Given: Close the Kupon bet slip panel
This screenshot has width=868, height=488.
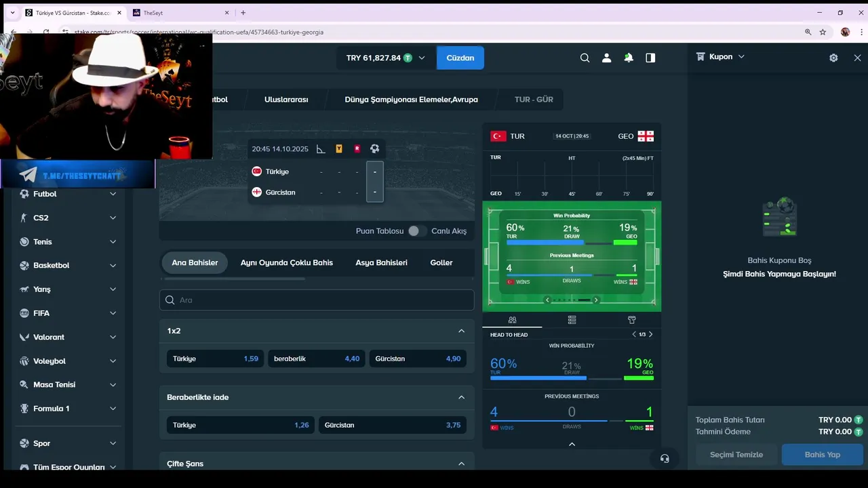Looking at the screenshot, I should [857, 58].
